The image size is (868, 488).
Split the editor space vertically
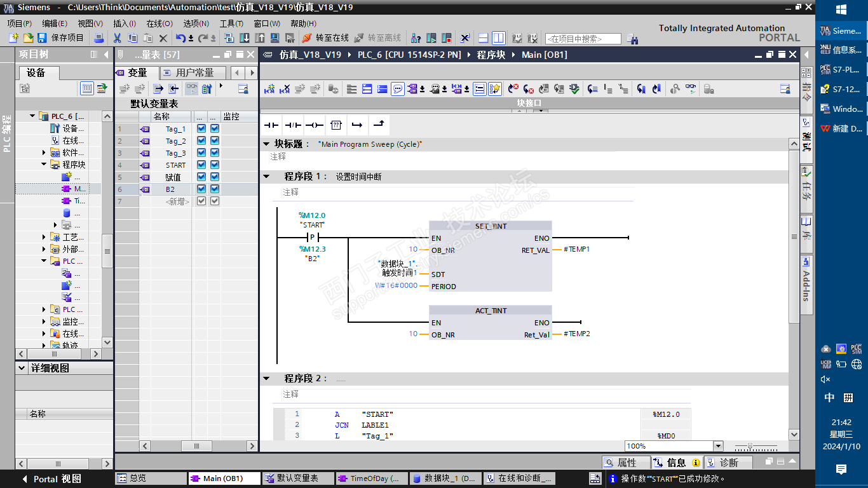[x=498, y=38]
